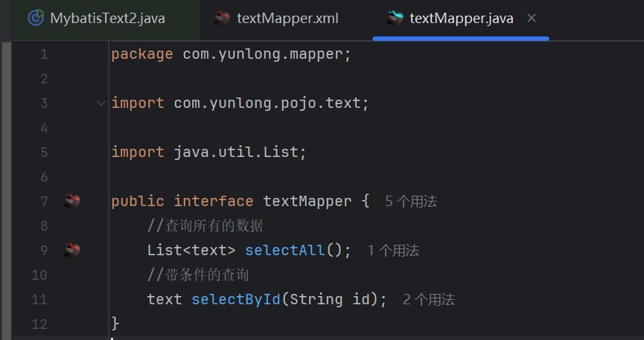Click the textMapper.xml tab bird icon
This screenshot has width=644, height=340.
coord(222,18)
